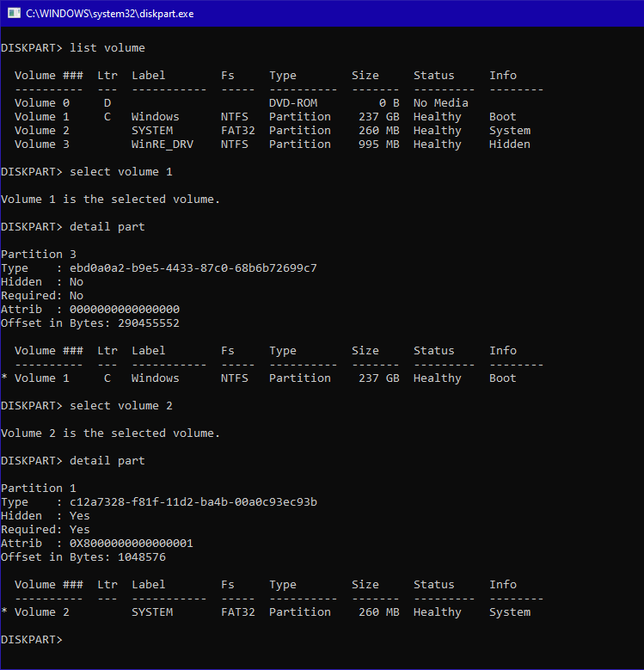Viewport: 644px width, 670px height.
Task: Click 'Volume 1 is the selected volume' message
Action: pyautogui.click(x=110, y=200)
